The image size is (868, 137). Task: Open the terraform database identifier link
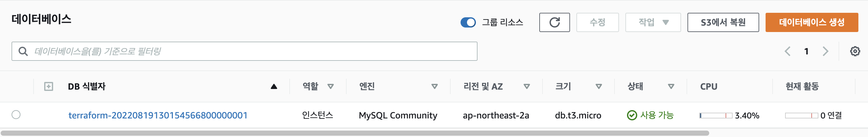(158, 116)
